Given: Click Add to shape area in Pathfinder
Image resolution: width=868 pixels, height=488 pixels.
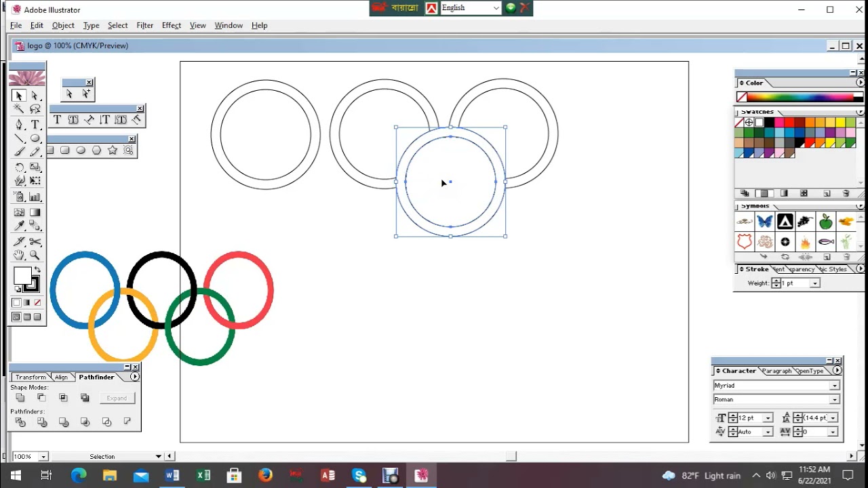Looking at the screenshot, I should [20, 398].
